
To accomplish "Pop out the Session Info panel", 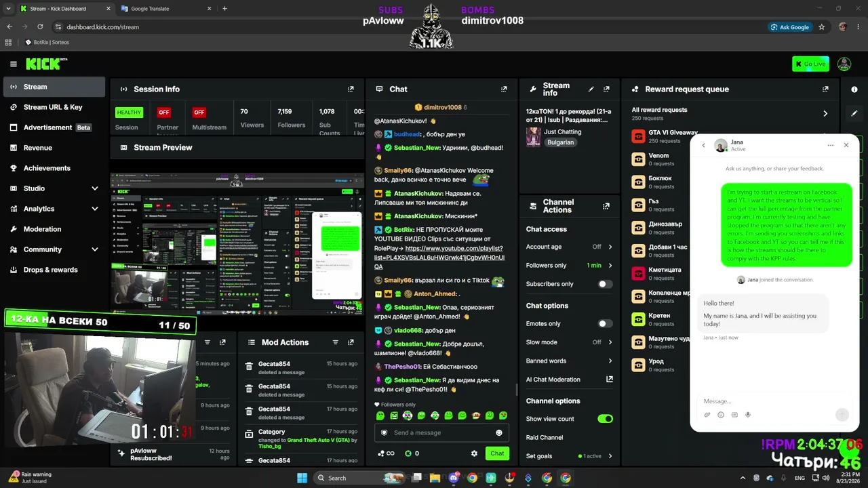I will [x=351, y=89].
